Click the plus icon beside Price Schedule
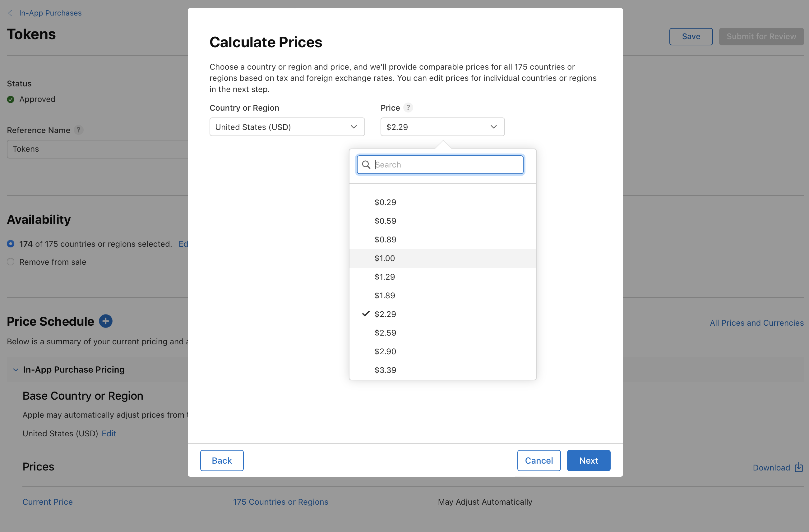809x532 pixels. click(106, 321)
